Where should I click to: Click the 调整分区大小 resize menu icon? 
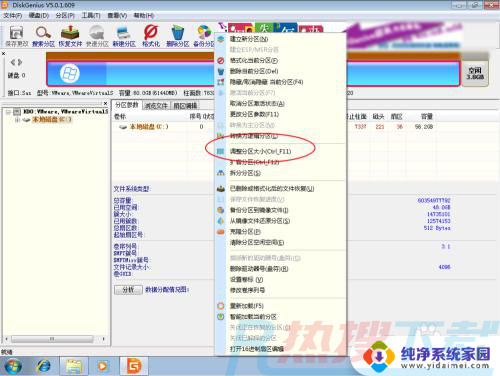[x=221, y=151]
